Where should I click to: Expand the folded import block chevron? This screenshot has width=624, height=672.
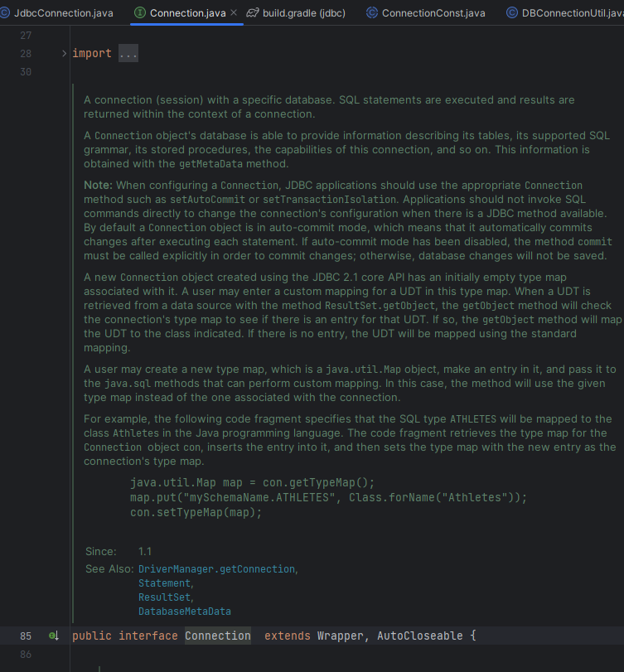(x=64, y=54)
